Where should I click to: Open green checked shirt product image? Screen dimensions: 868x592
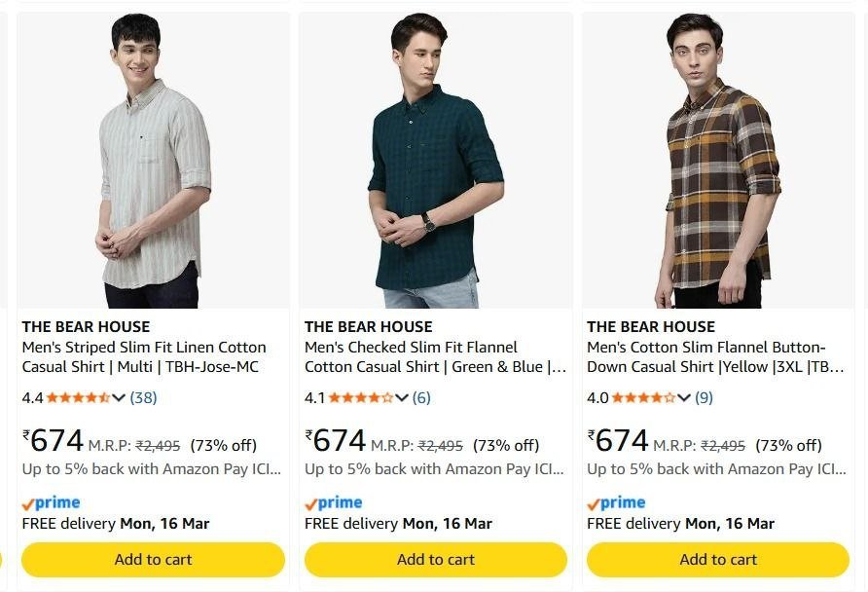click(435, 161)
